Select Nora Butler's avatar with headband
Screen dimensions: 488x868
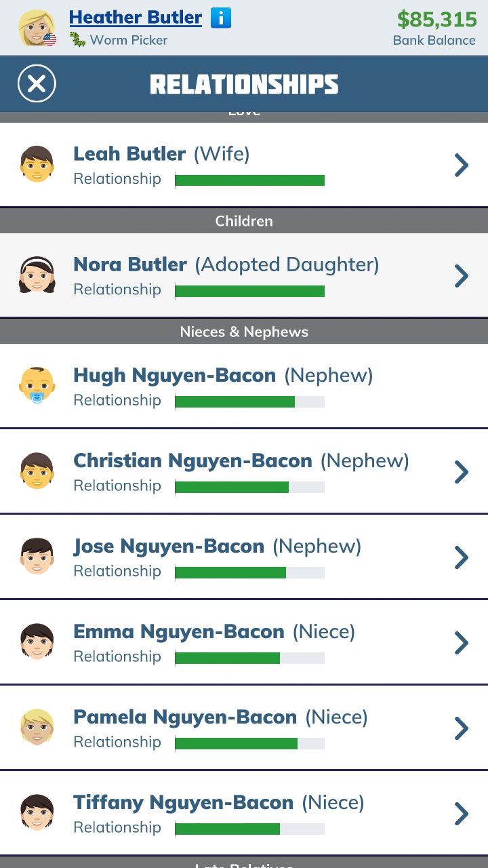point(37,275)
